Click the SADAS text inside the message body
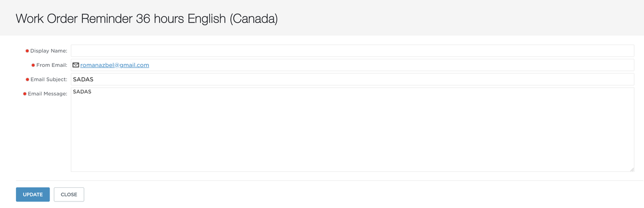Screen dimensions: 644x208 coord(82,92)
